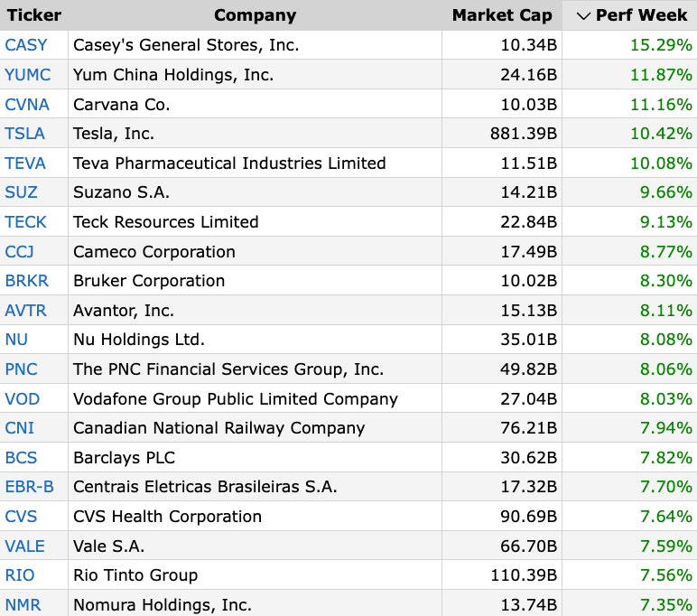697x616 pixels.
Task: Open the YUMC ticker link
Action: 28,75
